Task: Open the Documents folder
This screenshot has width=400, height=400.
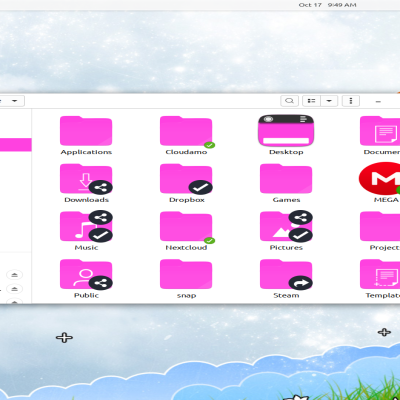Action: [380, 131]
